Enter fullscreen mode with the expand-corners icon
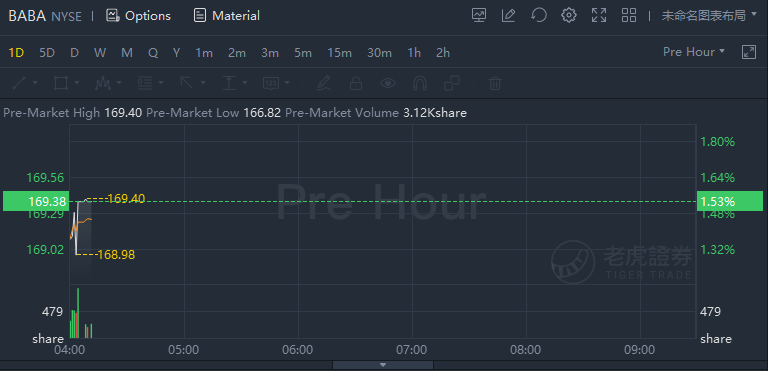Image resolution: width=768 pixels, height=371 pixels. click(599, 16)
